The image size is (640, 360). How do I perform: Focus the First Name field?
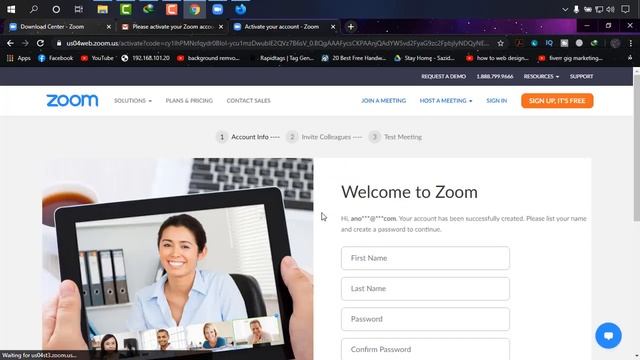[425, 258]
